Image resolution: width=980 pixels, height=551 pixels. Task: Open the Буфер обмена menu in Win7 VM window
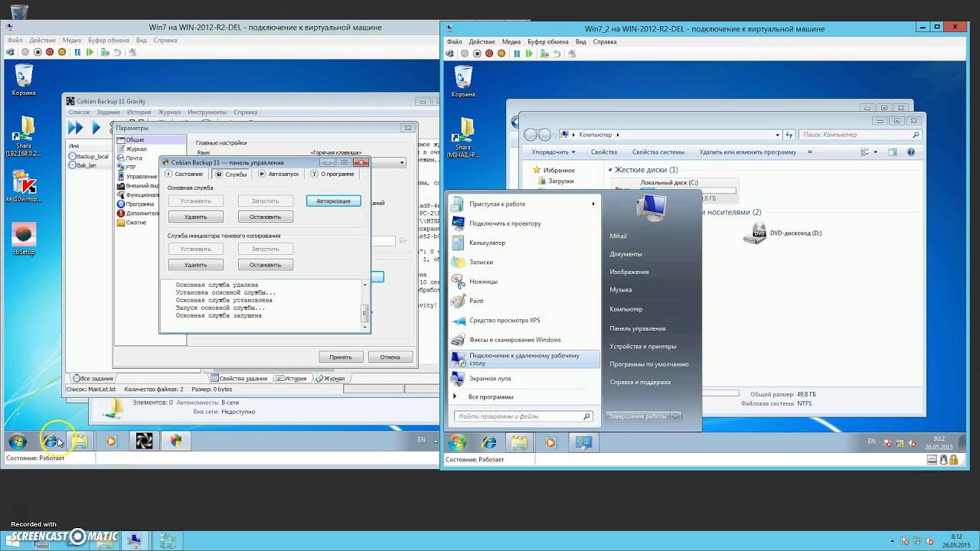tap(108, 41)
